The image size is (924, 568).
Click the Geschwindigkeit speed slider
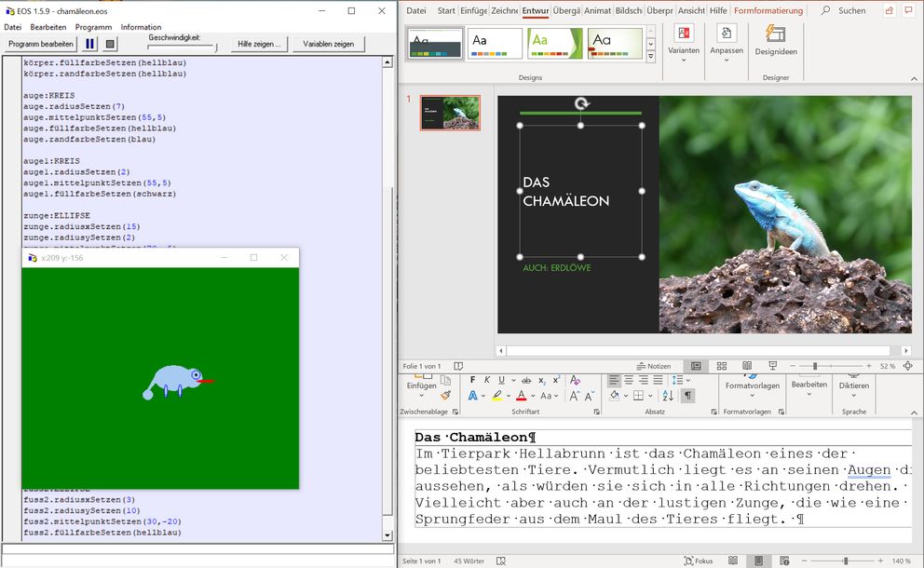tap(182, 46)
